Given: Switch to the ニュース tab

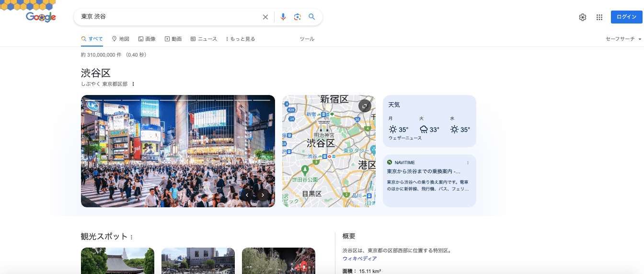Looking at the screenshot, I should [x=204, y=39].
